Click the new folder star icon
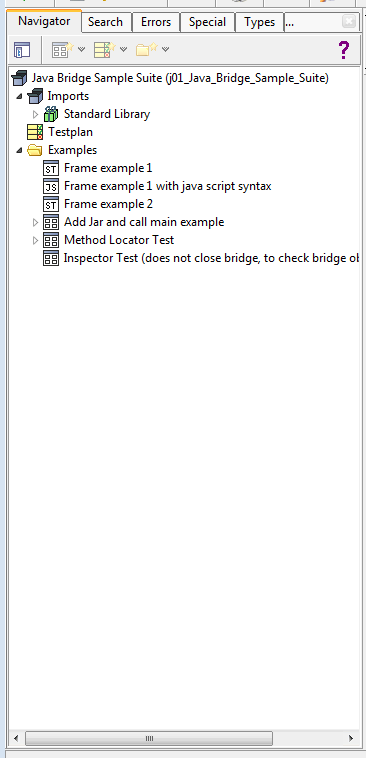 point(147,49)
